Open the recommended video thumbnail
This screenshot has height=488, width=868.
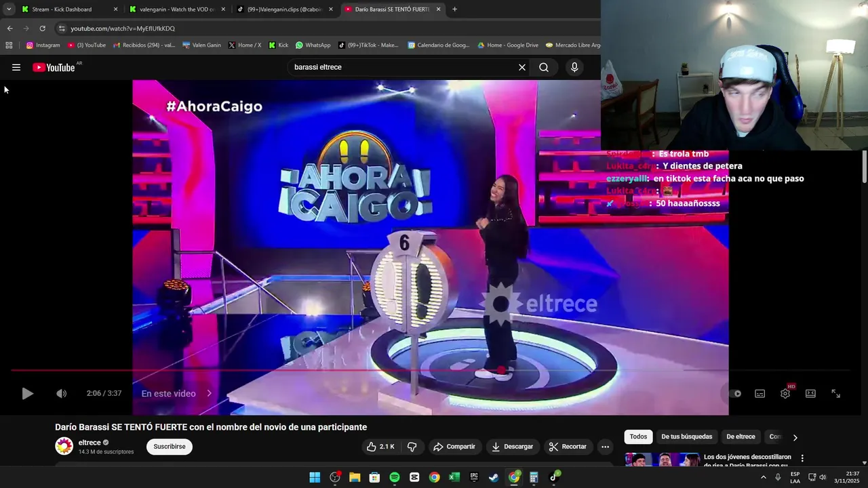[x=662, y=460]
